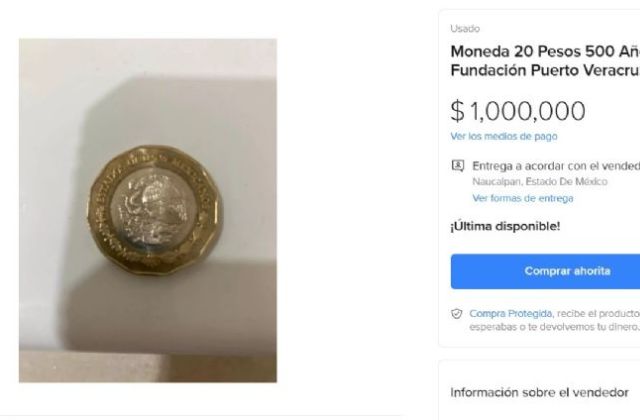Click the Fundación Puerto Veracruz title line

coord(545,70)
